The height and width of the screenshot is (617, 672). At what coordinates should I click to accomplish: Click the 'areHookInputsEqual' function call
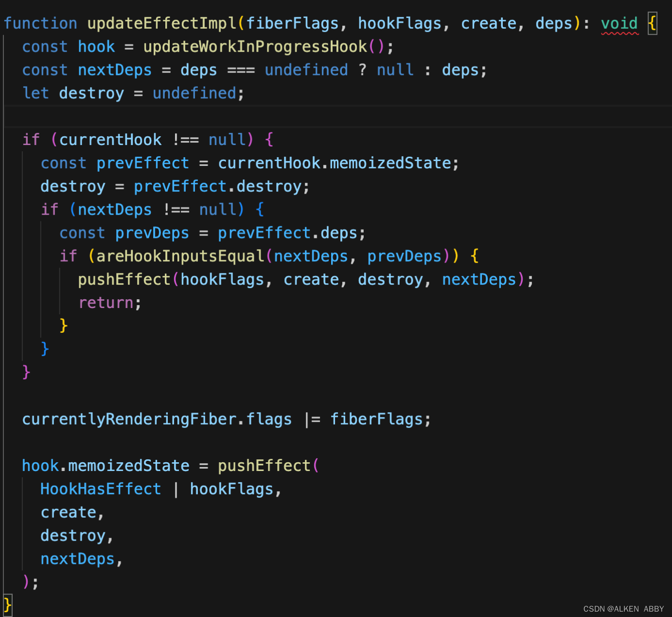click(180, 256)
